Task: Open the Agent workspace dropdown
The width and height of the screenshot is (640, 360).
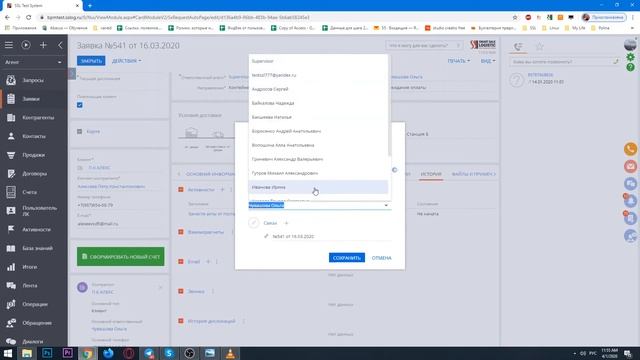Action: [33, 62]
